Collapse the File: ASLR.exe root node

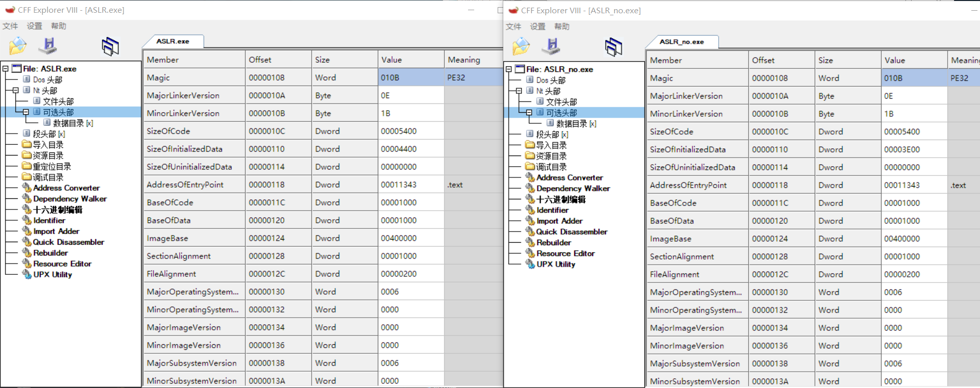[6, 68]
